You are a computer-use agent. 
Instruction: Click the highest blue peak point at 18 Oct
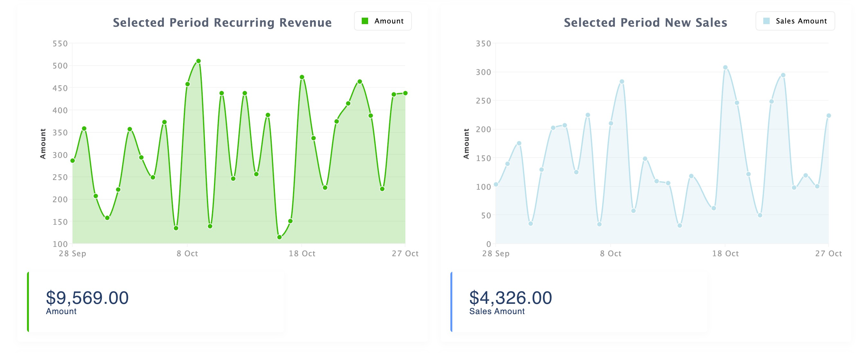725,68
